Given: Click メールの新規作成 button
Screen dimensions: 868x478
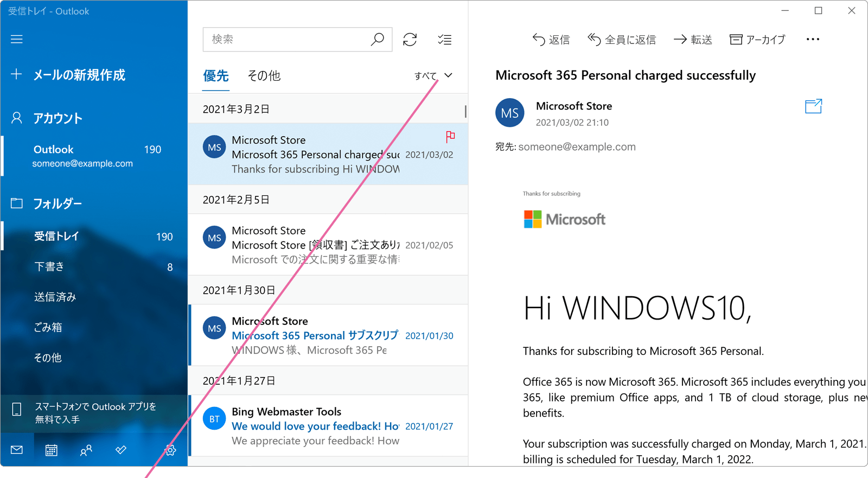Looking at the screenshot, I should tap(79, 74).
